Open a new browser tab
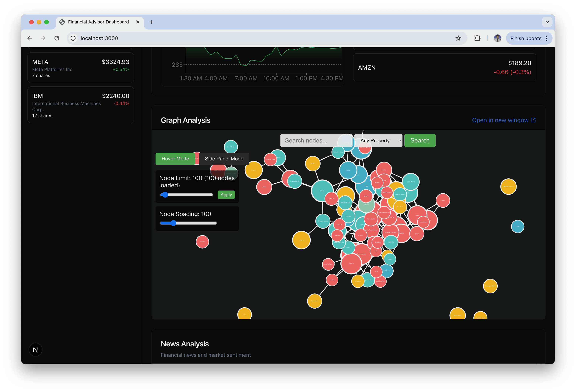Viewport: 576px width, 392px height. point(151,22)
